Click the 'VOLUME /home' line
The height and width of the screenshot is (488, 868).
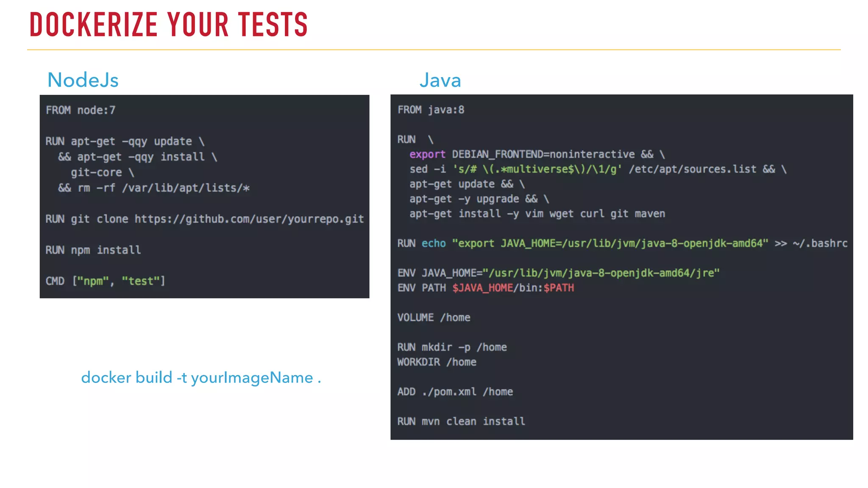[x=434, y=317]
